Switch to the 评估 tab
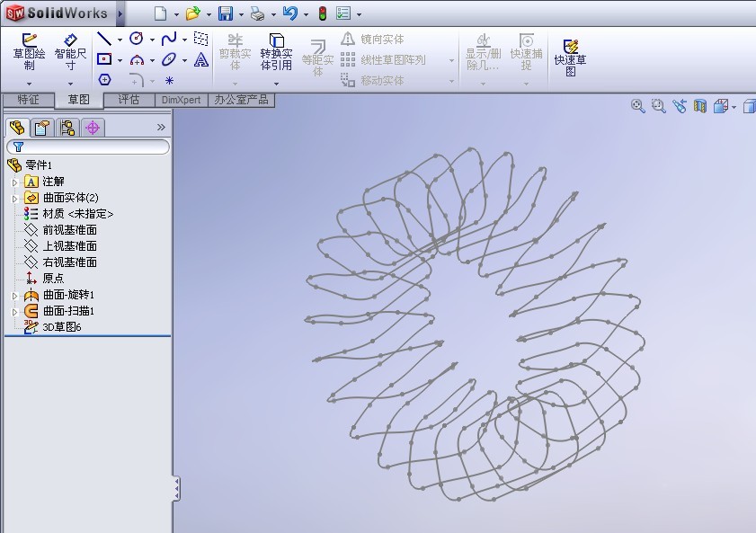 (x=129, y=100)
